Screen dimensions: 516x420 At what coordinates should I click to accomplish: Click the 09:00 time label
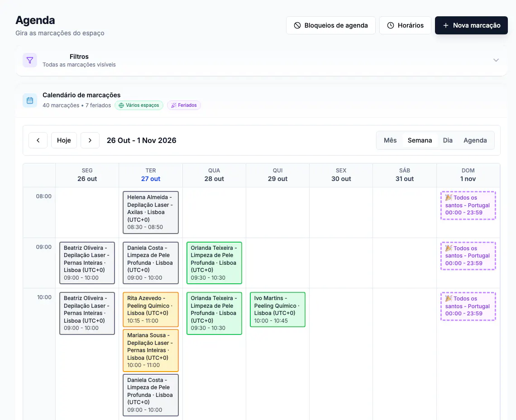pyautogui.click(x=44, y=247)
